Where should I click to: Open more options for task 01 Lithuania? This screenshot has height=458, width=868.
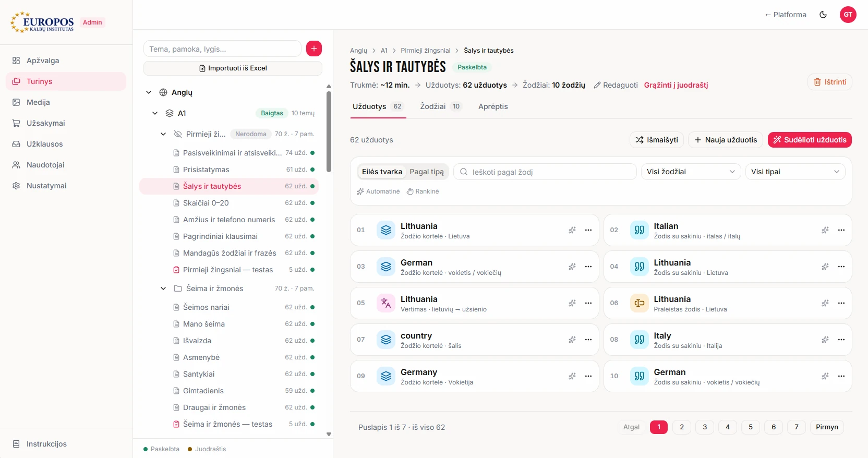pos(588,230)
